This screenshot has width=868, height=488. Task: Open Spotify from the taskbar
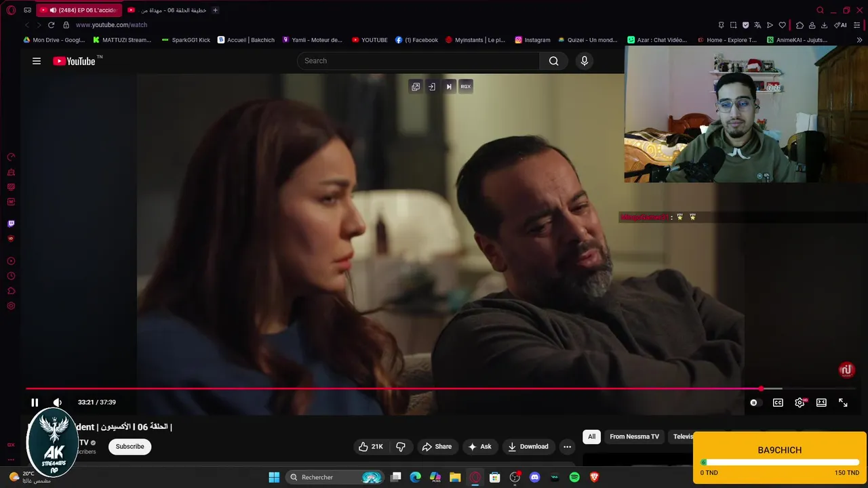coord(574,477)
